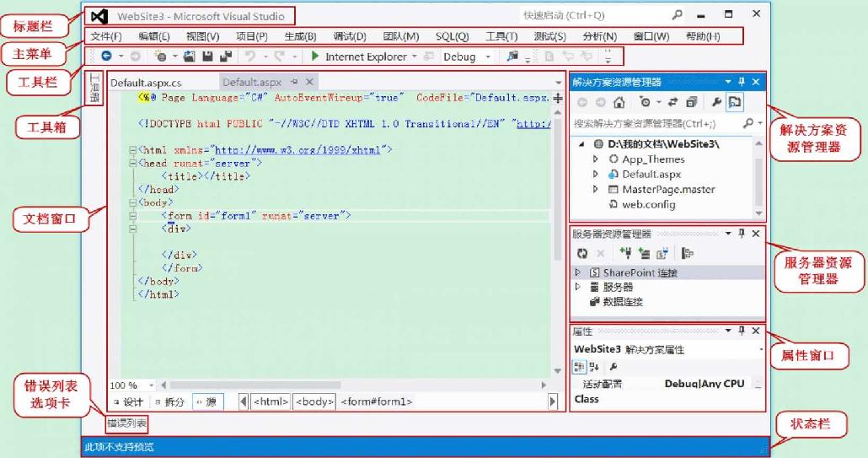Click the Alphabetical sort icon in Properties
Viewport: 868px width, 458px height.
[594, 367]
